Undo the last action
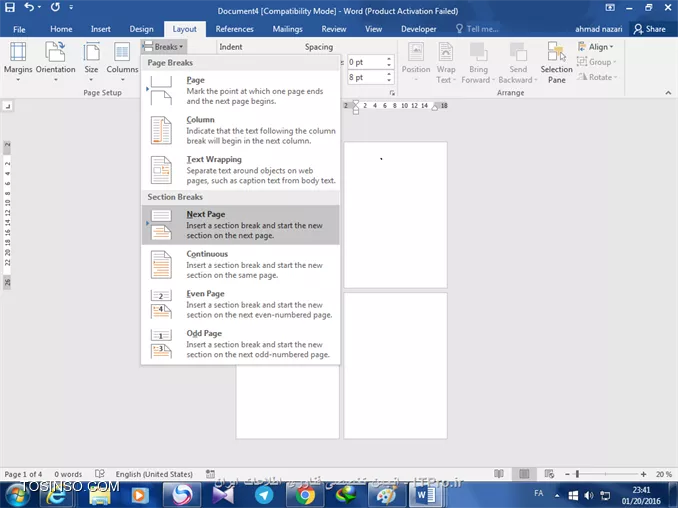Image resolution: width=678 pixels, height=508 pixels. click(29, 7)
